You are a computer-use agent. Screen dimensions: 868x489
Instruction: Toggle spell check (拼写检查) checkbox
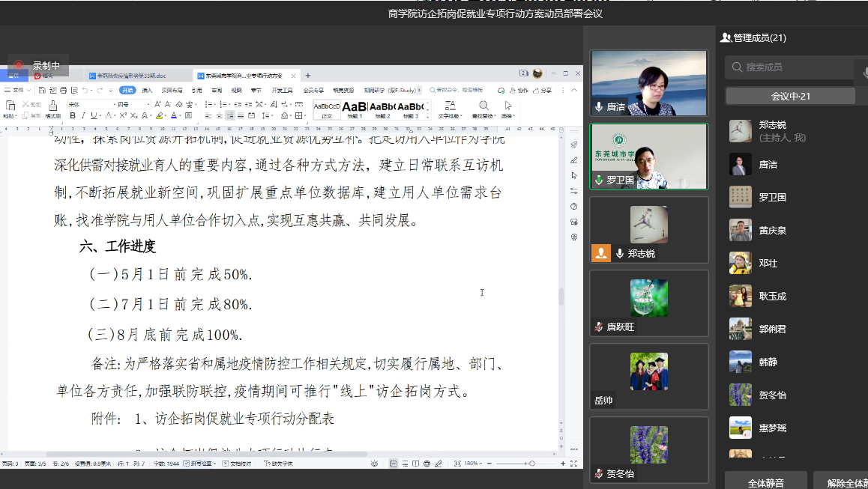pyautogui.click(x=187, y=464)
